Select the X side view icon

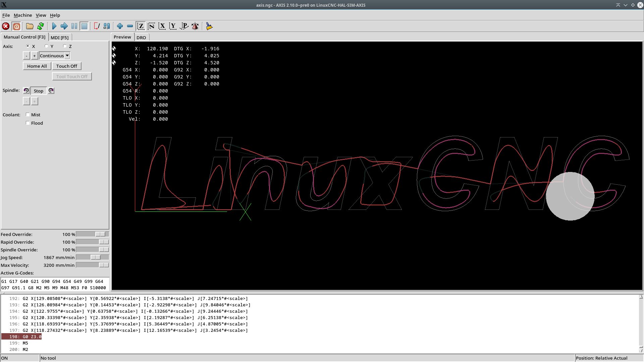[162, 26]
